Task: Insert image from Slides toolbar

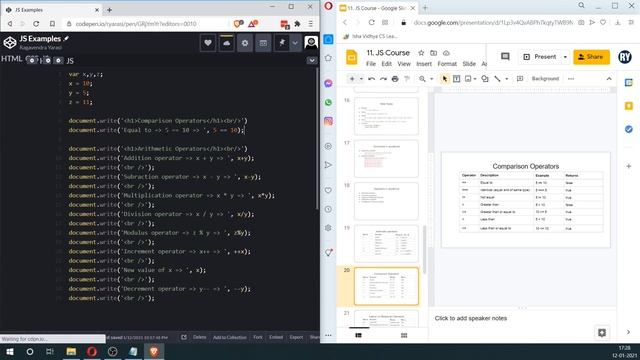Action: [x=468, y=79]
